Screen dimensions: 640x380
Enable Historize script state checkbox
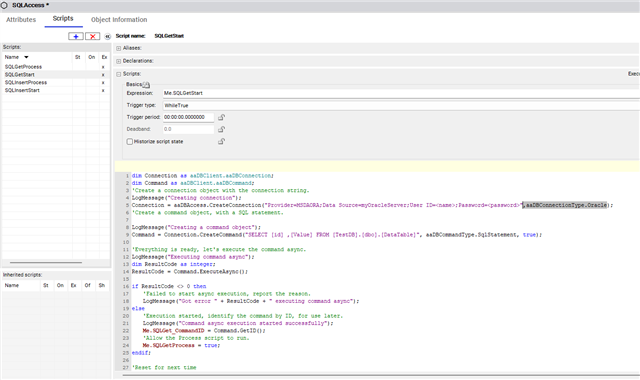coord(130,142)
